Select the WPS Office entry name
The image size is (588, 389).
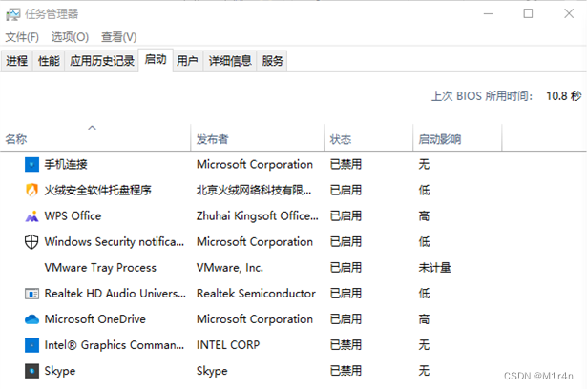(x=73, y=216)
